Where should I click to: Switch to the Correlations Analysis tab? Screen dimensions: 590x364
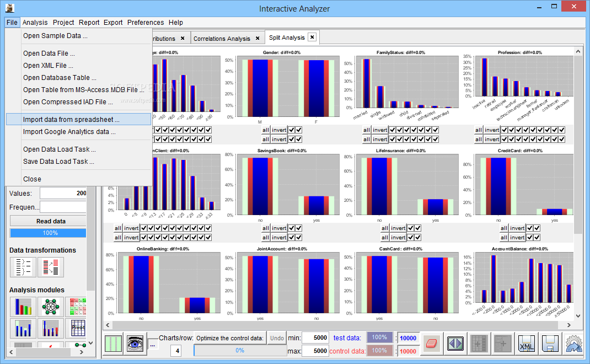point(222,39)
